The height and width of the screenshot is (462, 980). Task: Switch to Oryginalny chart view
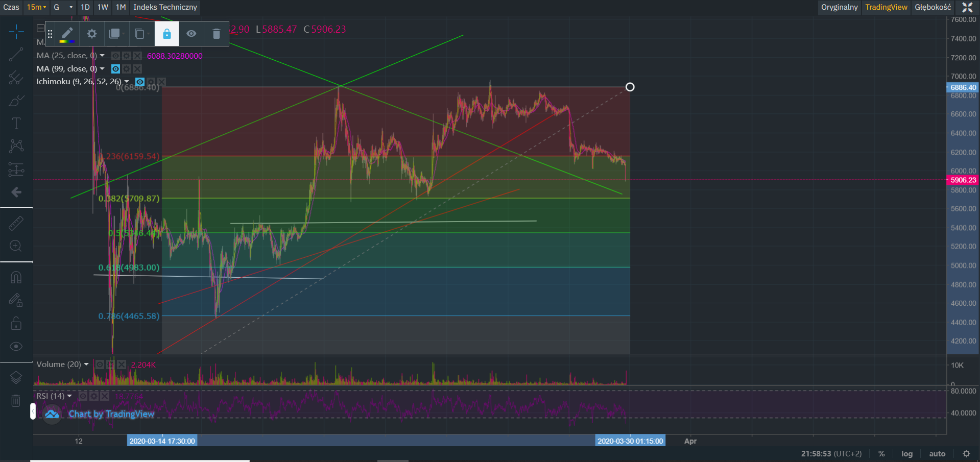coord(839,7)
